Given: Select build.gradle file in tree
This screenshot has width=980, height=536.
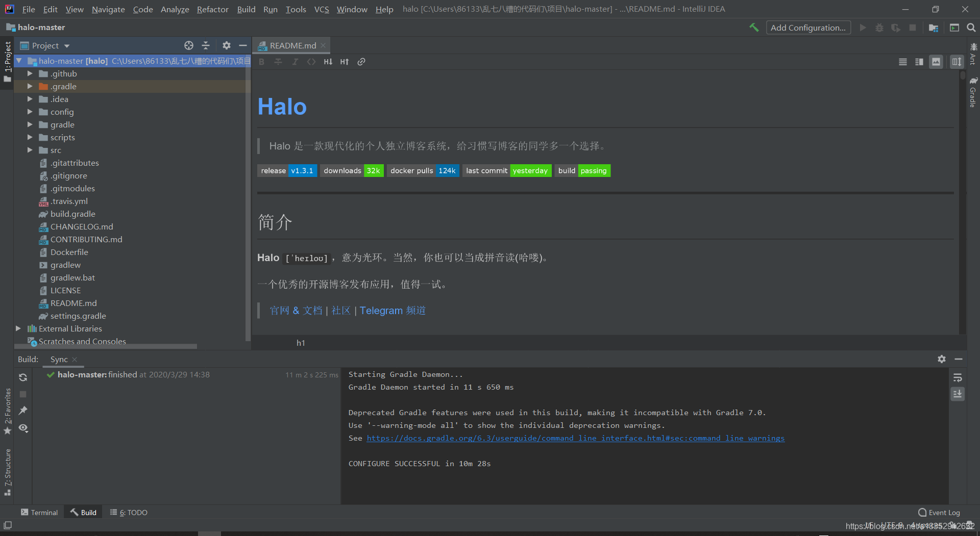Looking at the screenshot, I should pyautogui.click(x=72, y=214).
